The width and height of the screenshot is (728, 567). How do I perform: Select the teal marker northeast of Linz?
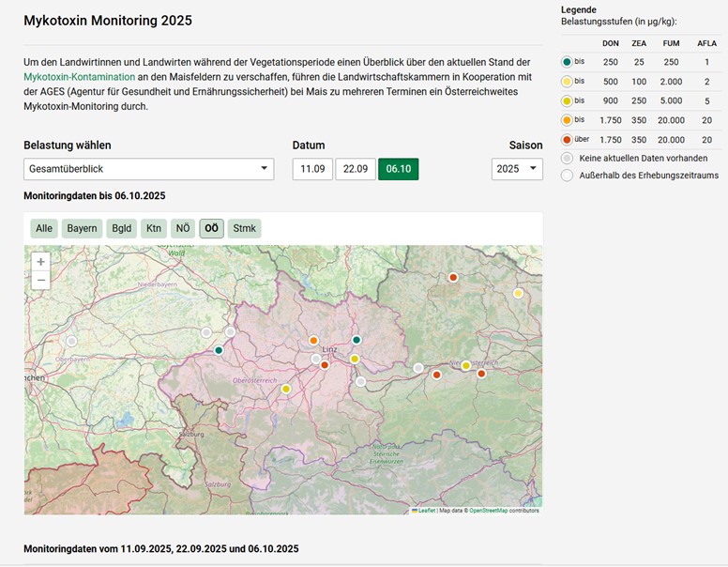(x=356, y=340)
